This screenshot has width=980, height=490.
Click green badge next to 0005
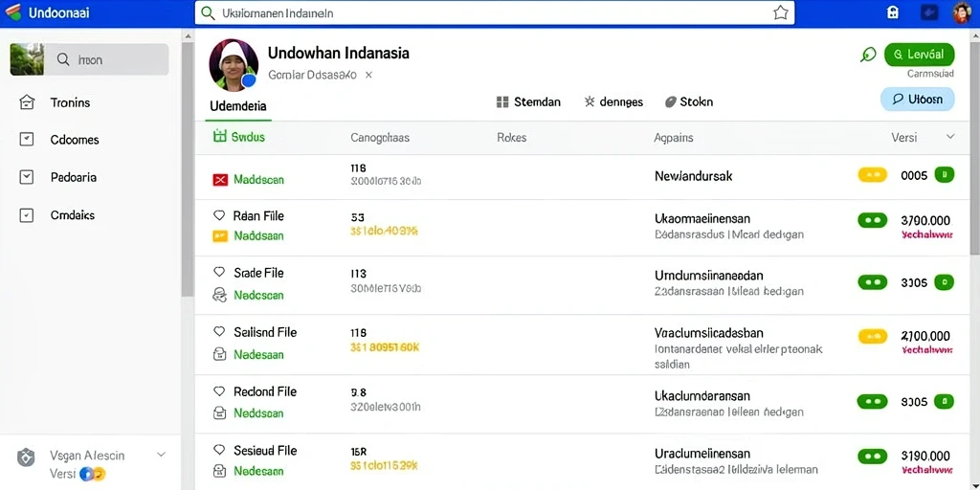[944, 175]
